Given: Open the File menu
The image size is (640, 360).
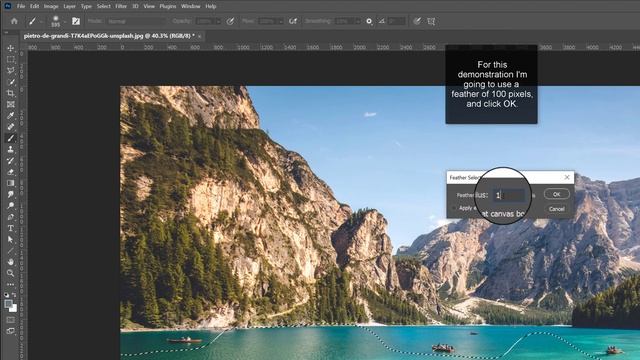Looking at the screenshot, I should [x=21, y=6].
